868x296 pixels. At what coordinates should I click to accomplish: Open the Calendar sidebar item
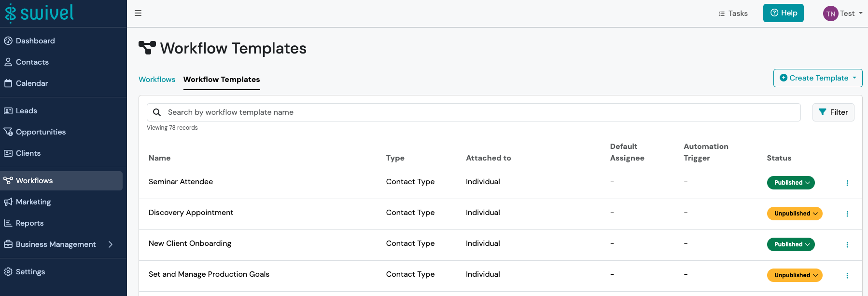coord(32,83)
